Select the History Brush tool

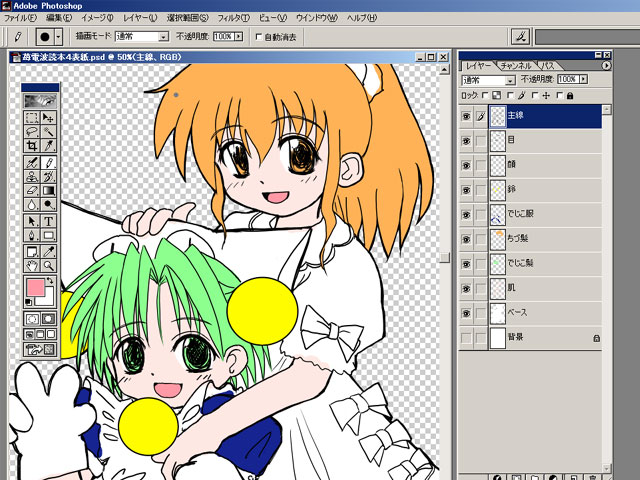49,177
